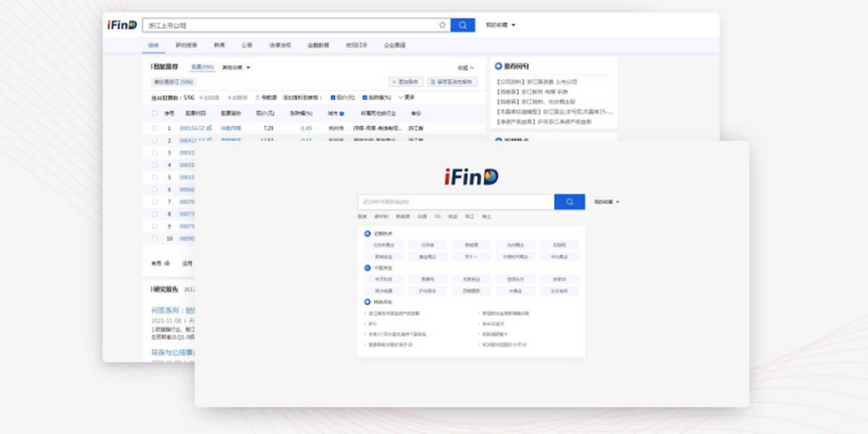Click the 添加条件 button

coord(407,82)
